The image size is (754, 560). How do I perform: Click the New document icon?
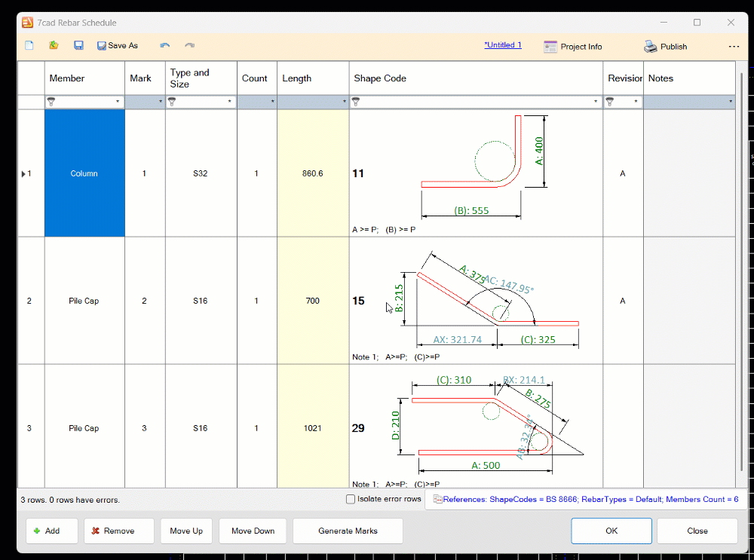coord(29,45)
